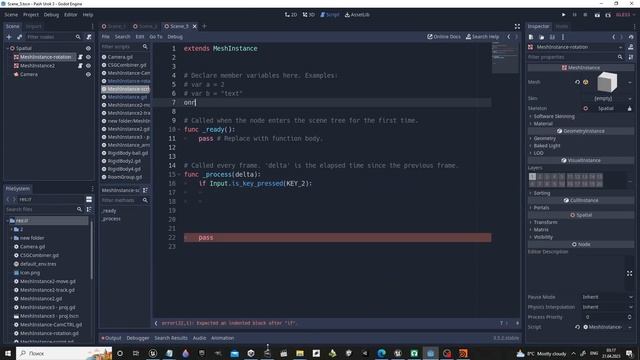
Task: Open script editor File menu
Action: [x=105, y=37]
